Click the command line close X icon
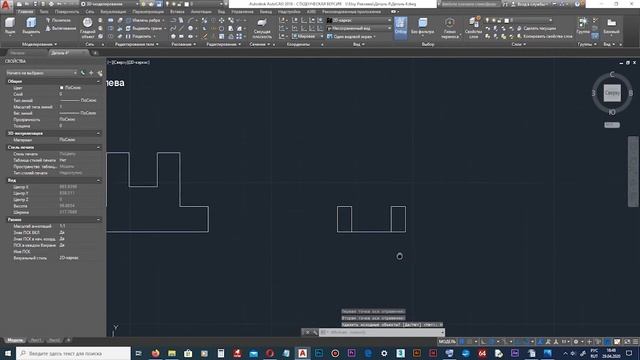Screen dimensions: 640x360 pyautogui.click(x=307, y=332)
